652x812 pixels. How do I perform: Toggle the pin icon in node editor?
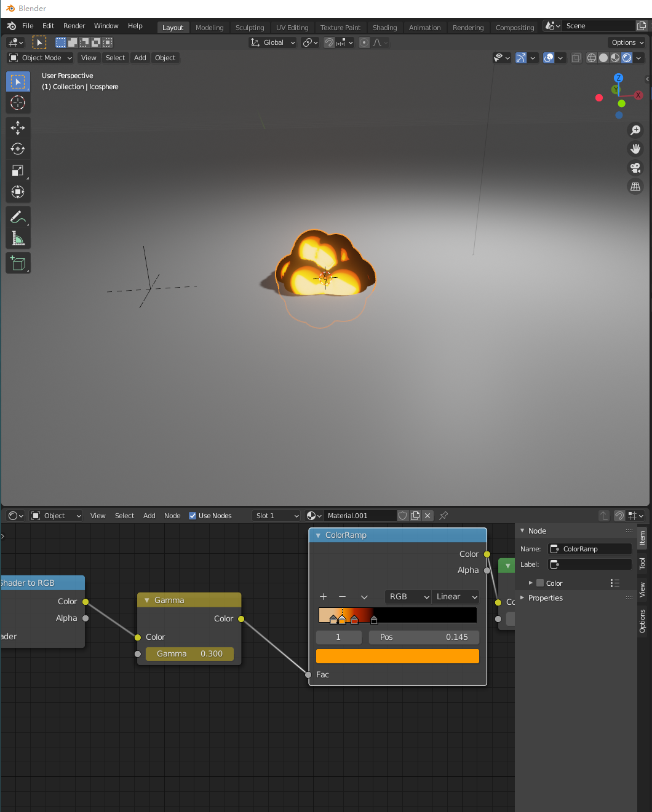click(x=443, y=516)
